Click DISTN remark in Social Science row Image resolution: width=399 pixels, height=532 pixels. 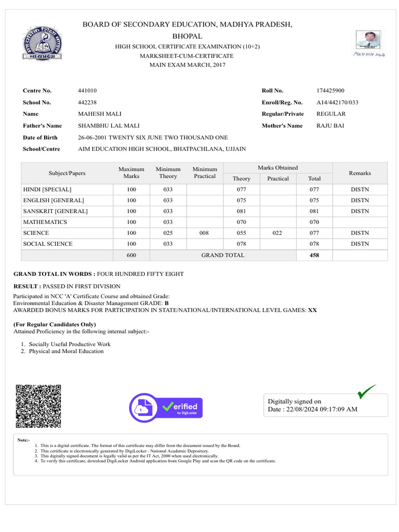[x=360, y=244]
